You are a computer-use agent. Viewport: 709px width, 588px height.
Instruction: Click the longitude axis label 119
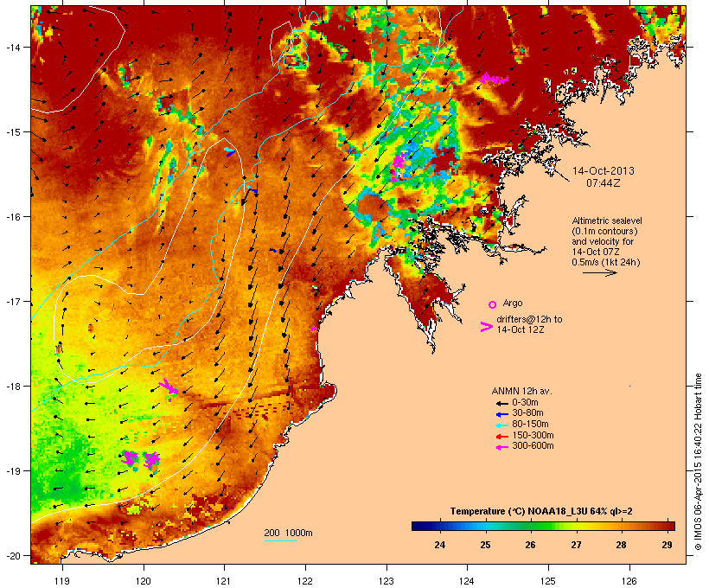(62, 581)
